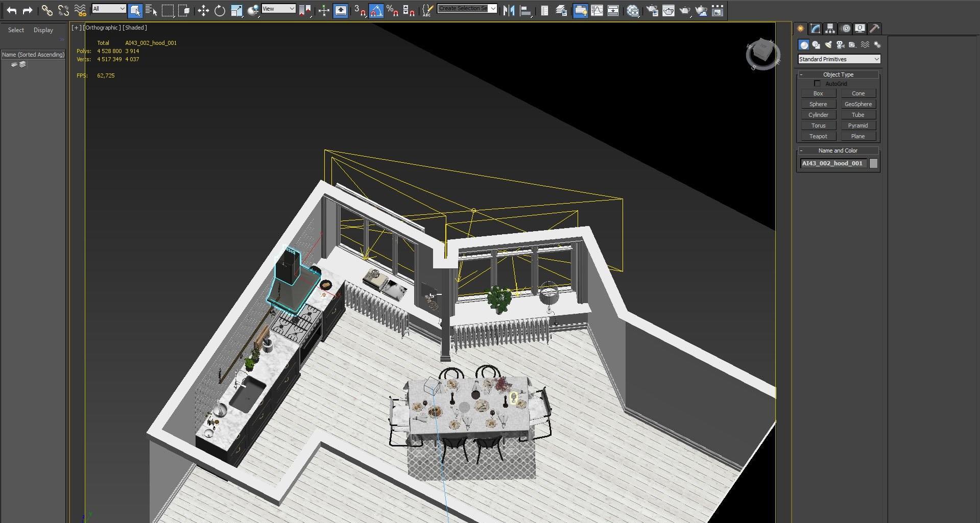This screenshot has width=980, height=523.
Task: Open the Standard Primitives dropdown
Action: click(839, 59)
